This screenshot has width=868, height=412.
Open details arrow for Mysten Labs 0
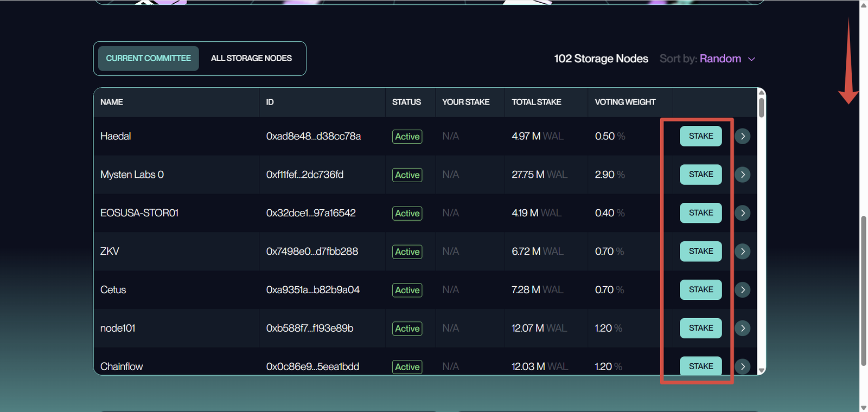tap(742, 175)
